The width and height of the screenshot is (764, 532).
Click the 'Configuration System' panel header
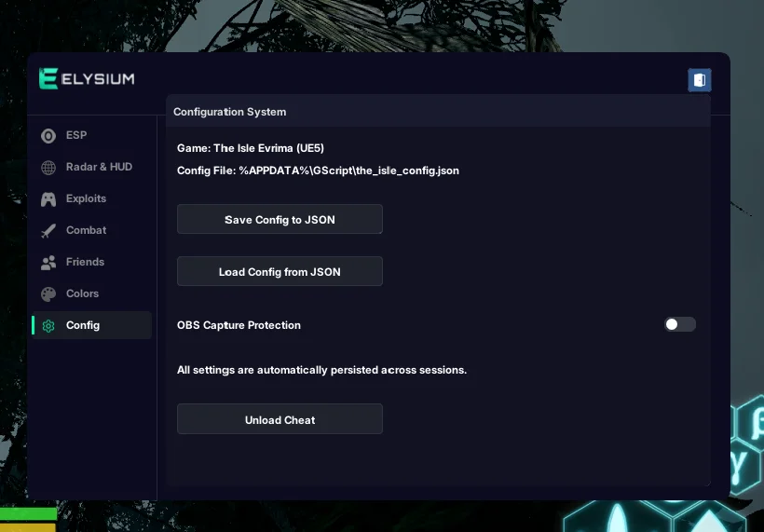click(438, 112)
